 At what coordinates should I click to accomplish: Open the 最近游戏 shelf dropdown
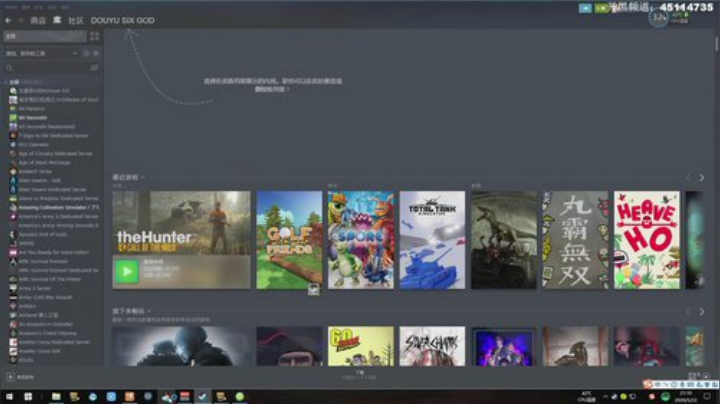(x=129, y=177)
